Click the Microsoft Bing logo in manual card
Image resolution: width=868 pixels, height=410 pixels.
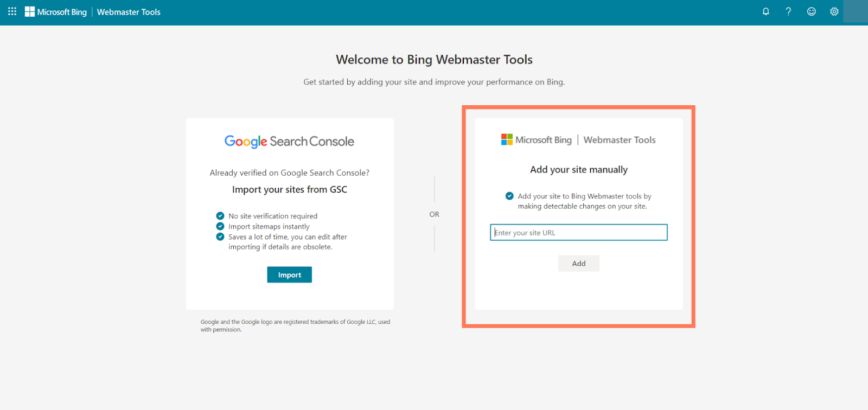[536, 140]
